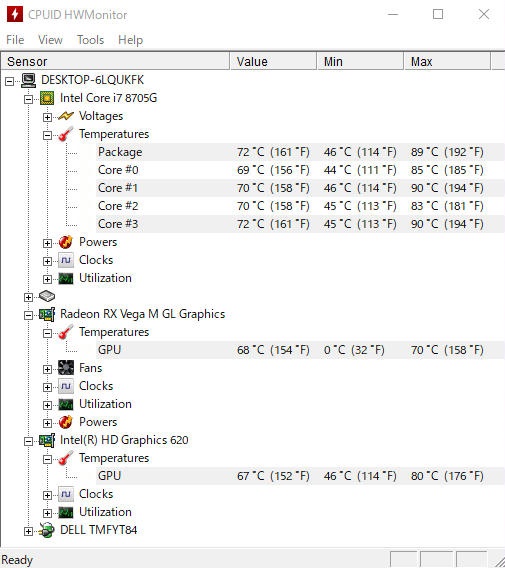Open the Tools menu
This screenshot has width=505, height=568.
[90, 40]
